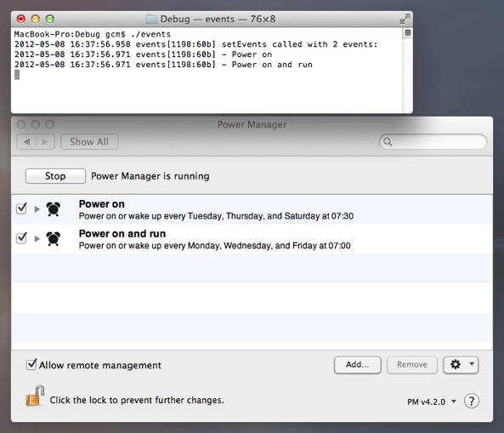Expand the 'Power on' event disclosure triangle
Viewport: 504px width, 433px height.
37,209
